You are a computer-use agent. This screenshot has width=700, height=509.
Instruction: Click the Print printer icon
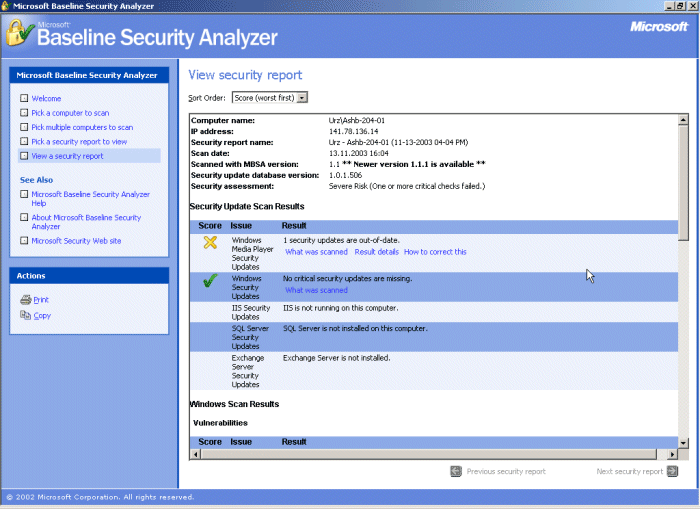[x=25, y=300]
